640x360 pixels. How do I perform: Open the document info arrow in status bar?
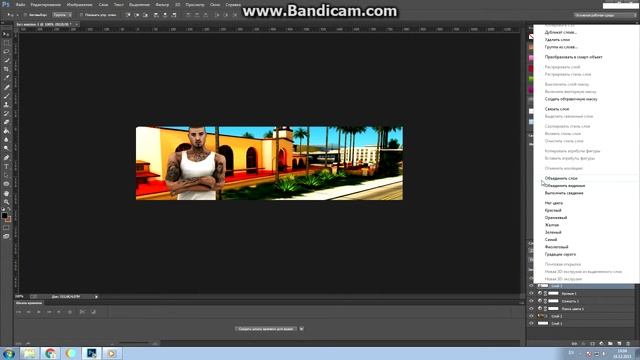[x=96, y=297]
